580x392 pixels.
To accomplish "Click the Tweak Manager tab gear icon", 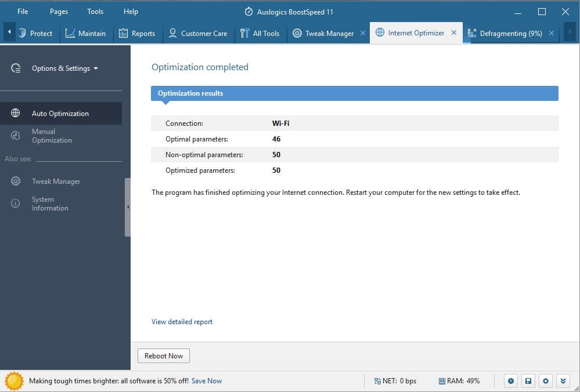I will coord(297,33).
